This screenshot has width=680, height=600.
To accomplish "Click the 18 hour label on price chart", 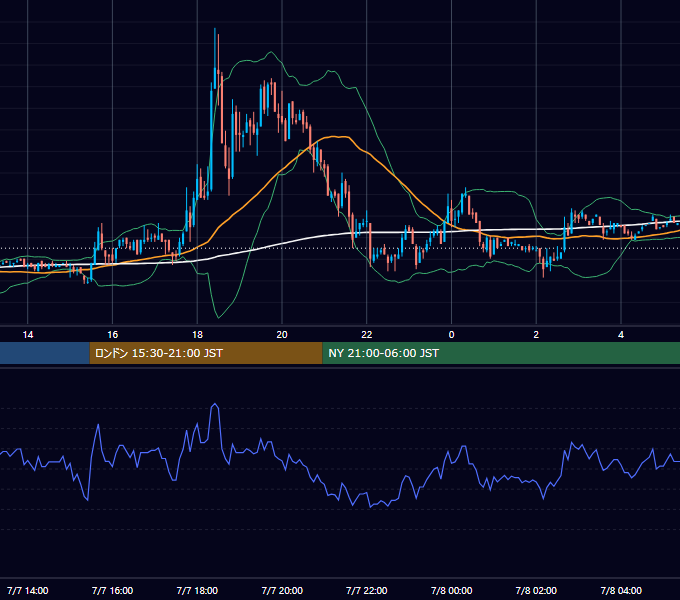I will pyautogui.click(x=197, y=335).
